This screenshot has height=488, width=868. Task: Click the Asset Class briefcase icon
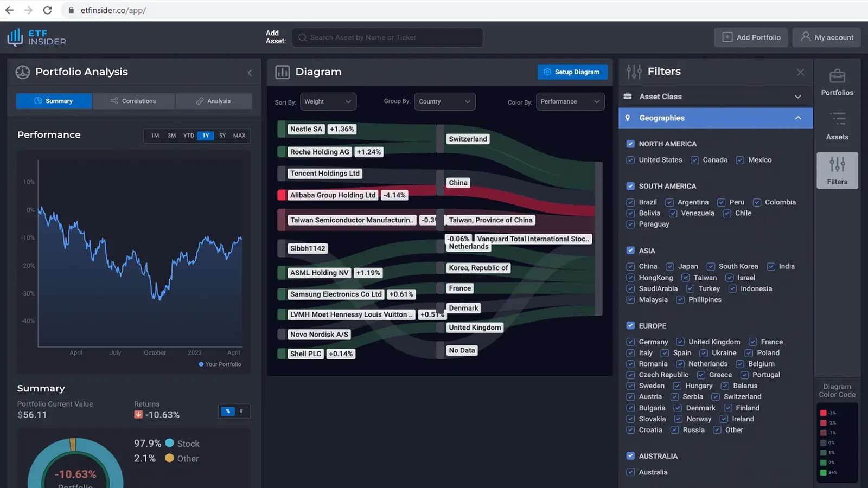coord(628,97)
